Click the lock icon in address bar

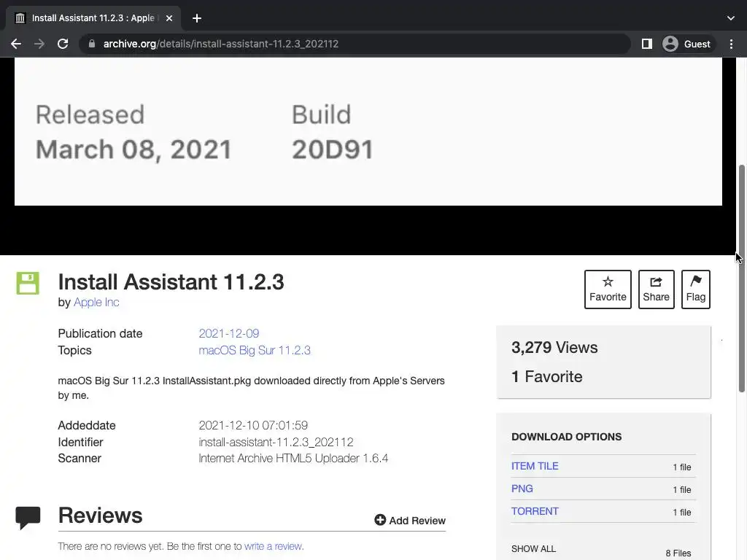tap(92, 44)
